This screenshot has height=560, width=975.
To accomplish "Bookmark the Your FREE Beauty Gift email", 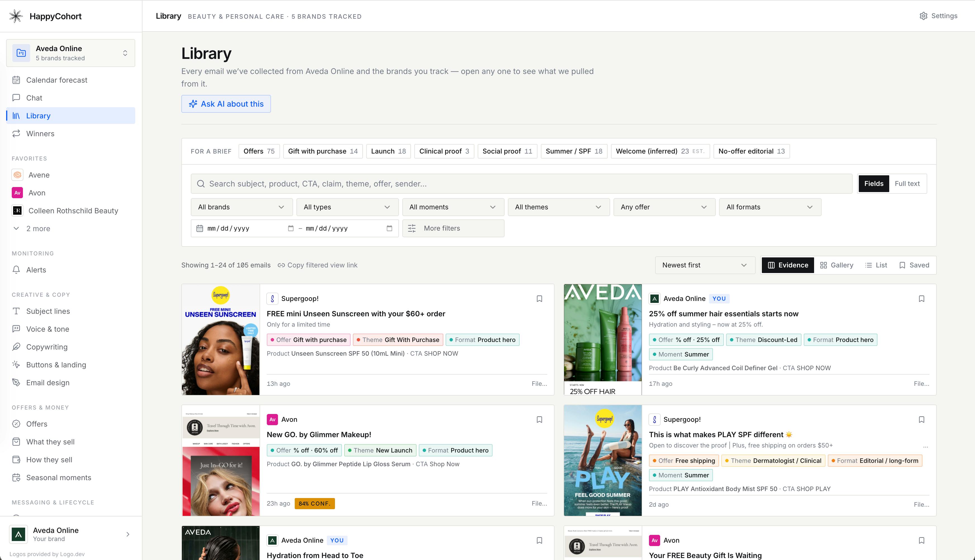I will 921,540.
